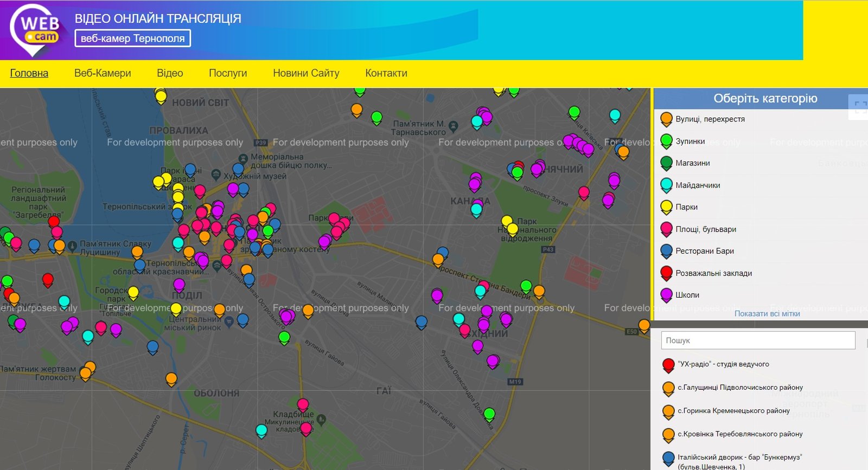Screen dimensions: 868x470
Task: Select the magenta Школи category marker
Action: [x=667, y=295]
